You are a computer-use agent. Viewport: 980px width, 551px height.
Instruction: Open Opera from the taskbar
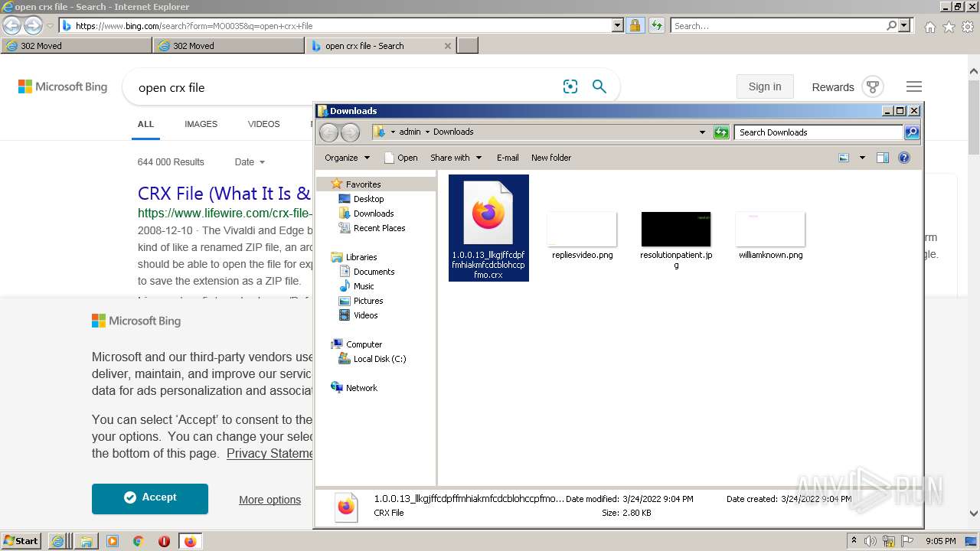164,541
